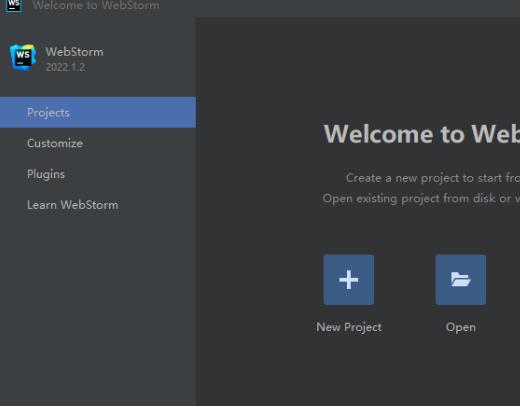Click the large Welcome to Web heading
Screen dimensions: 520x406
422,134
